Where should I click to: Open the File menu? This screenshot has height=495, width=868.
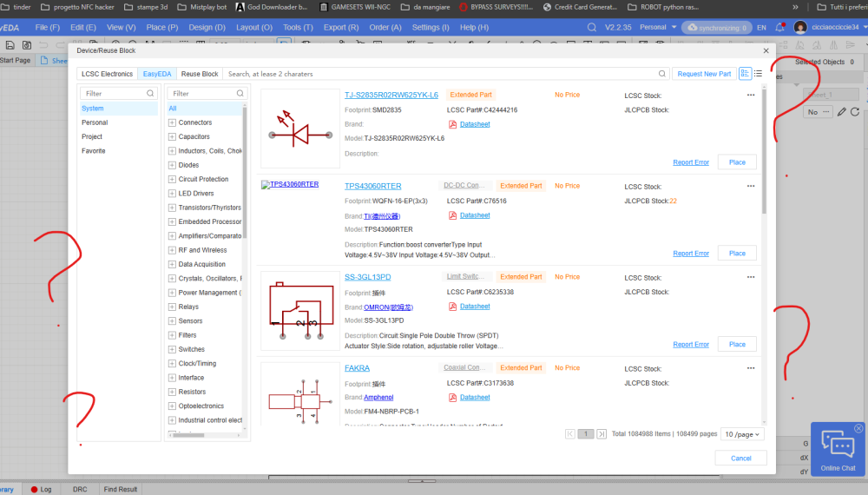pos(48,27)
